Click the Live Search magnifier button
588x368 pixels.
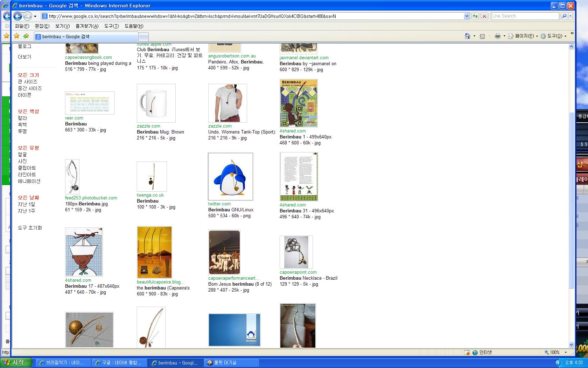(564, 16)
